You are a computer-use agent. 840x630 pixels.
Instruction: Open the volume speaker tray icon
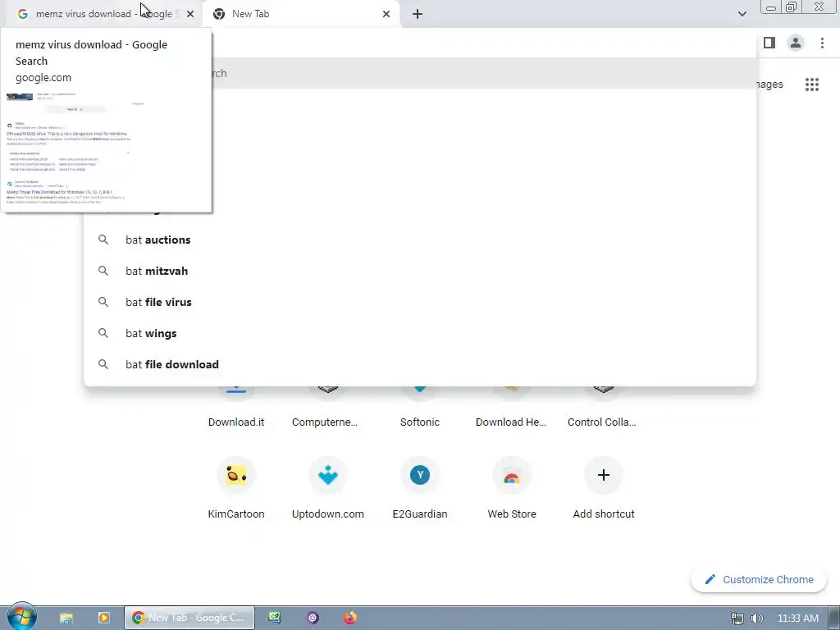point(756,619)
